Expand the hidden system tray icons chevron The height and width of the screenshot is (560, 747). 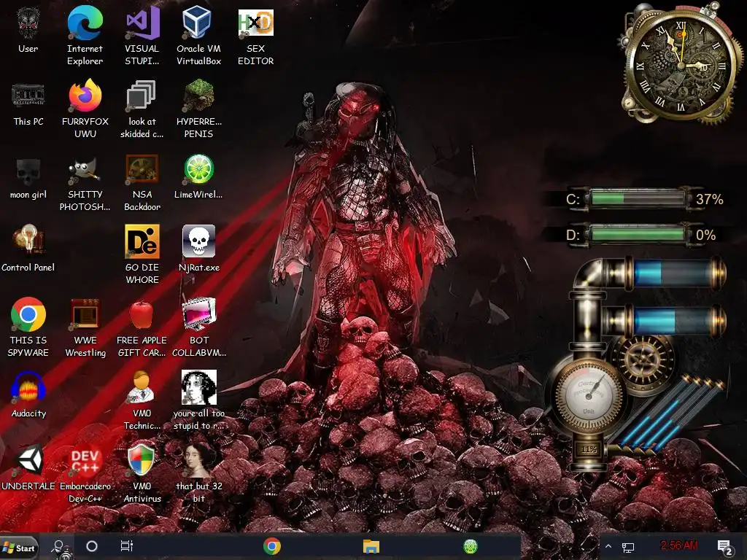click(608, 547)
